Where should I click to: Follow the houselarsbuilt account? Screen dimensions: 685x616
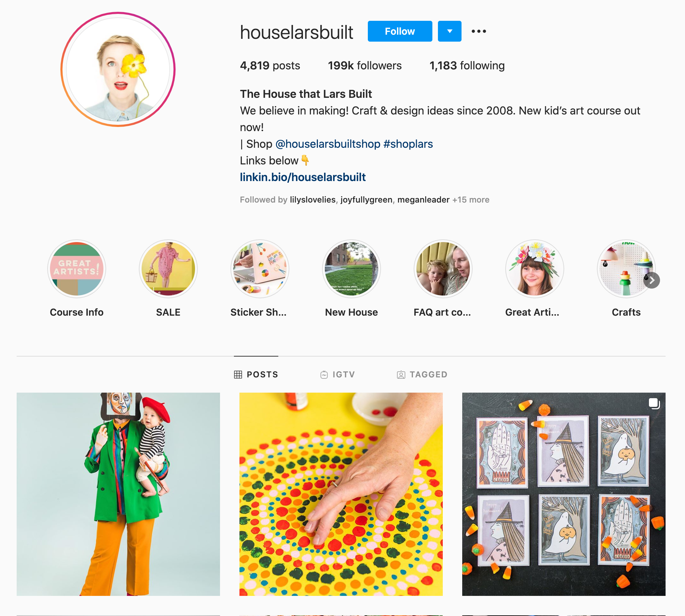pyautogui.click(x=400, y=31)
